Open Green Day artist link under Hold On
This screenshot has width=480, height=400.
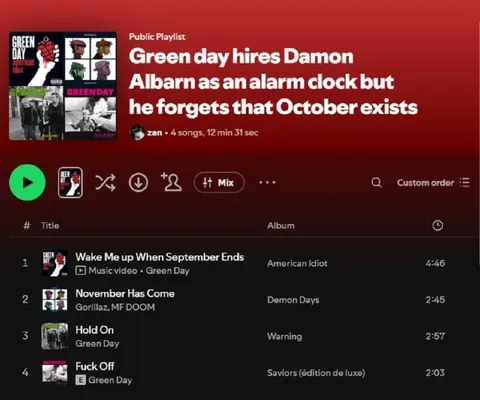[x=97, y=344]
